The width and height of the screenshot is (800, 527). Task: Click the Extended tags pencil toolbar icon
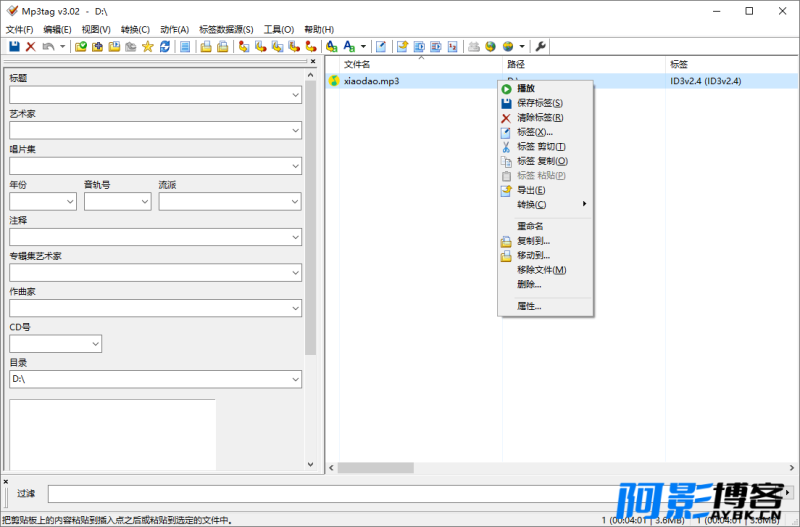point(381,46)
